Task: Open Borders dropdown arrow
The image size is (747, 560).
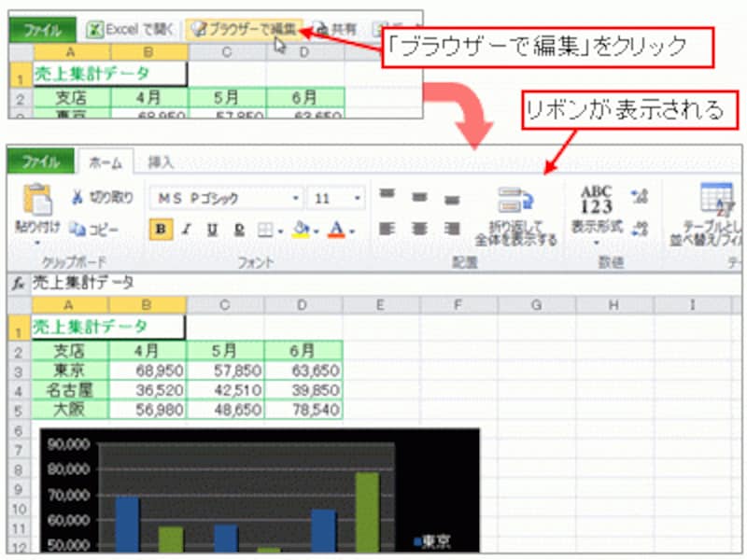Action: [281, 231]
